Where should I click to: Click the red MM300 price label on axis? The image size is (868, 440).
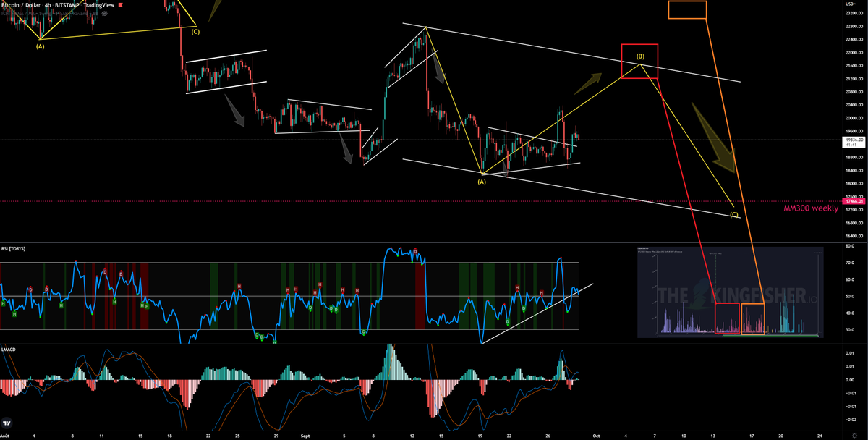(x=854, y=202)
